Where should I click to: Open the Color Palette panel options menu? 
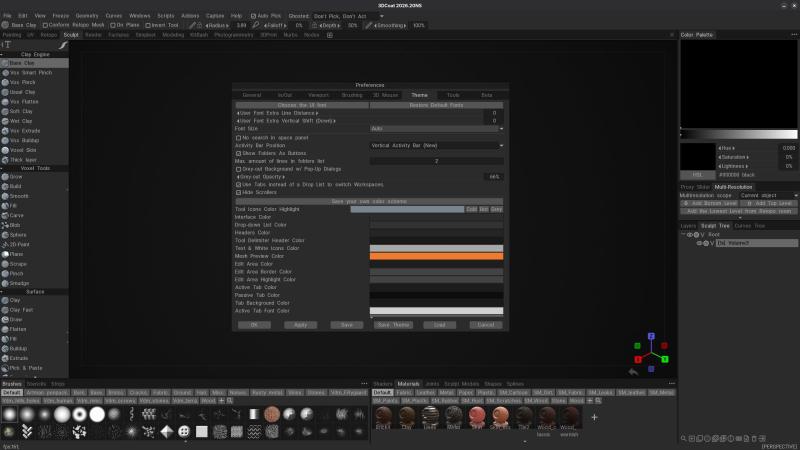(794, 35)
